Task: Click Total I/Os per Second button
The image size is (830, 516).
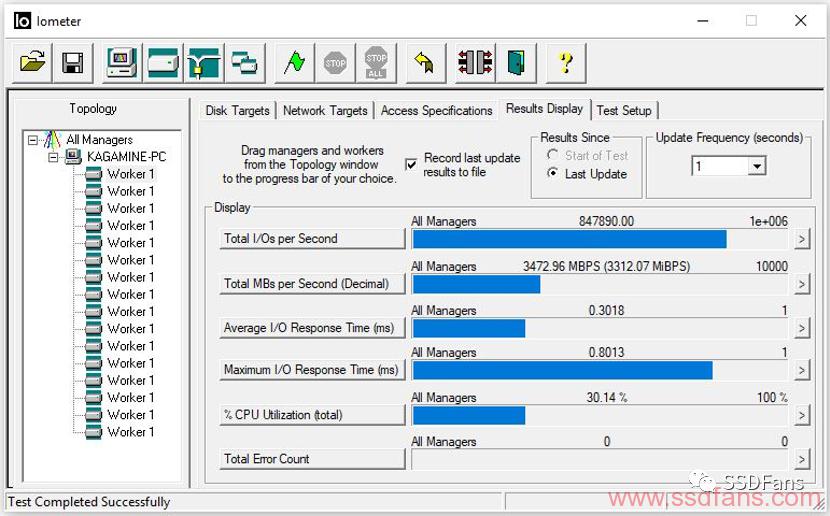Action: point(312,239)
